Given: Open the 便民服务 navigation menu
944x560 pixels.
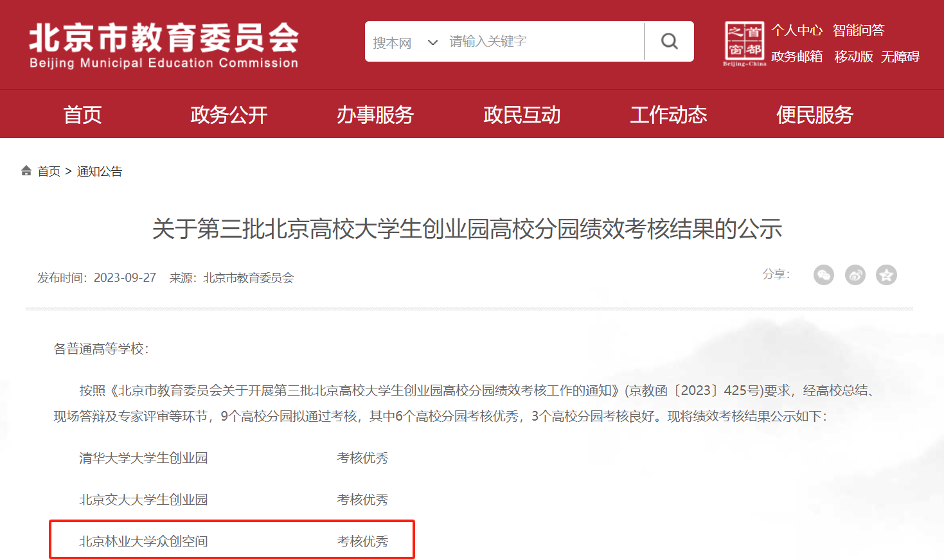Looking at the screenshot, I should coord(815,115).
